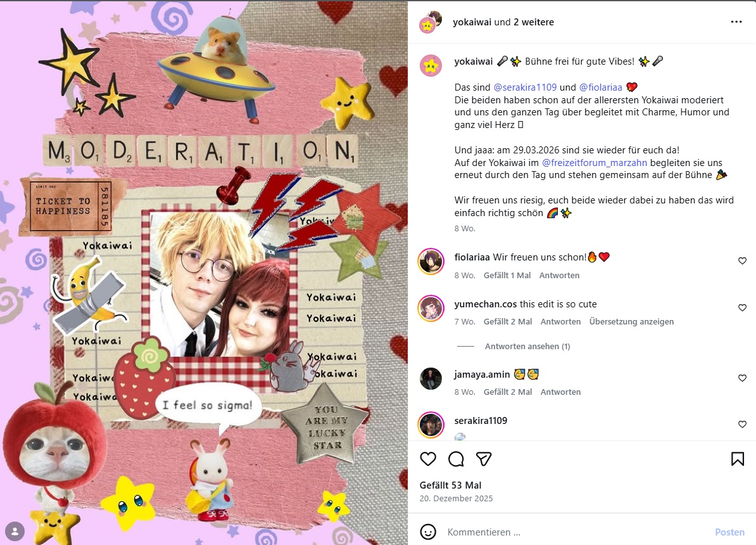756x545 pixels.
Task: Focus the 'Kommentieren ...' input field
Action: 570,532
